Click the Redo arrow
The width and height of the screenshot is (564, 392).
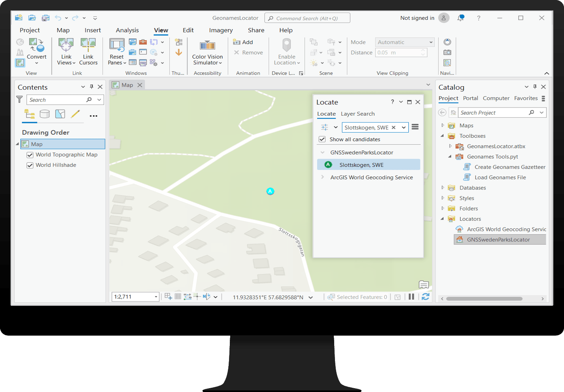75,18
